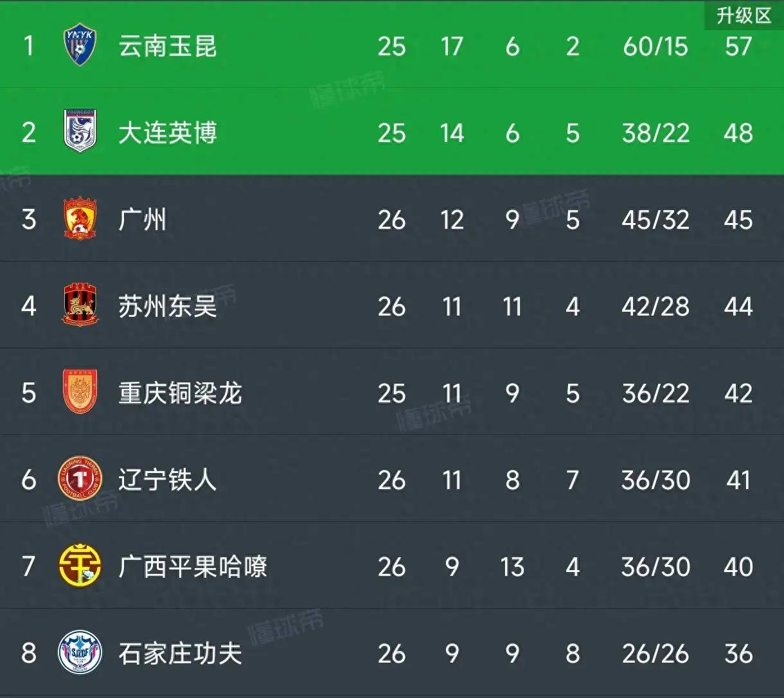Click the Suzhou Dongwu (苏州东吴) team badge
This screenshot has height=698, width=784.
pos(80,306)
